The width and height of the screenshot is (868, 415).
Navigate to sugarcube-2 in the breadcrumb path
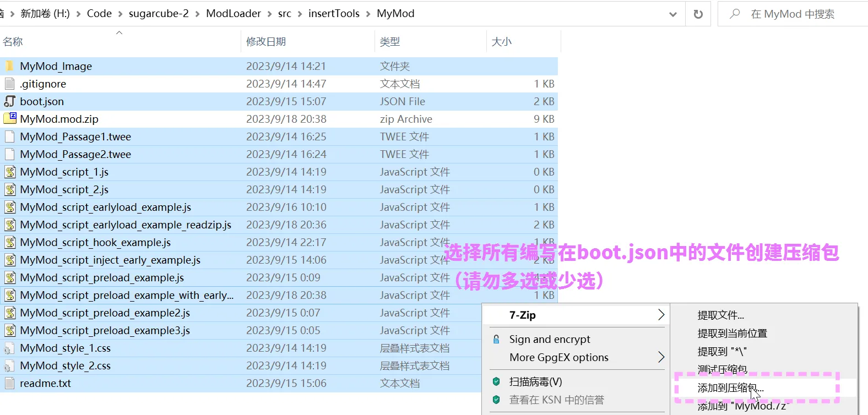pyautogui.click(x=159, y=14)
